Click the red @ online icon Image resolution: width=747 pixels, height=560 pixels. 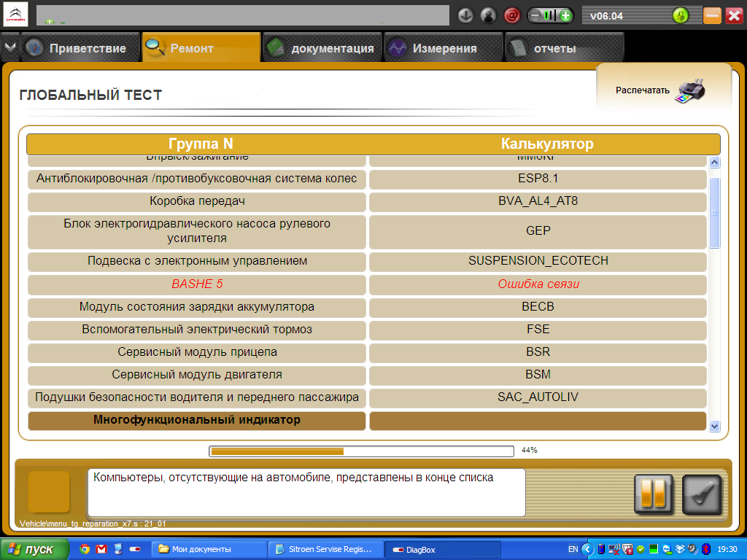pyautogui.click(x=513, y=15)
